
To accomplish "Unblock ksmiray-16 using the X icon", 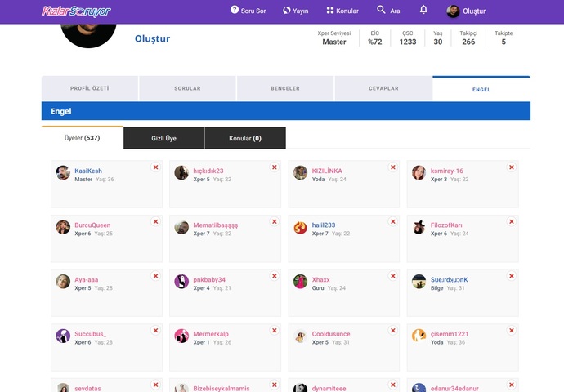I will tap(512, 167).
